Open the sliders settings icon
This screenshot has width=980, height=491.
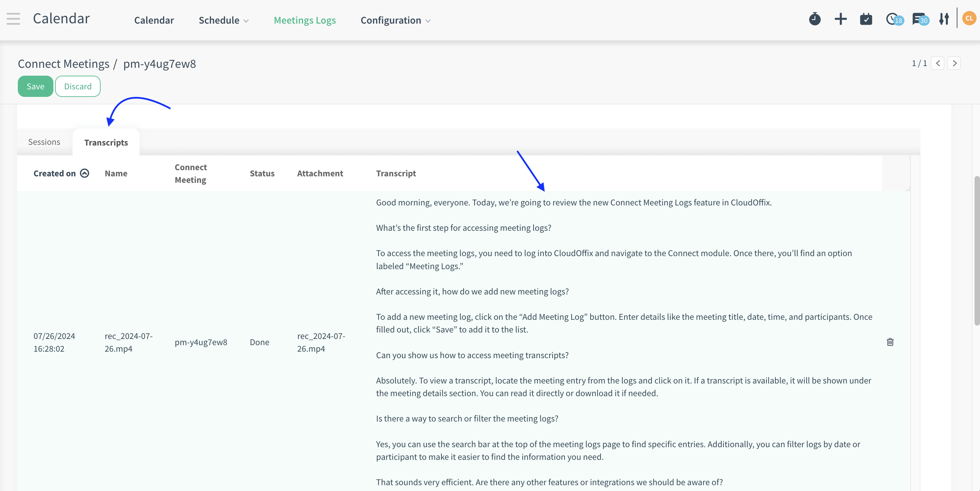(944, 19)
